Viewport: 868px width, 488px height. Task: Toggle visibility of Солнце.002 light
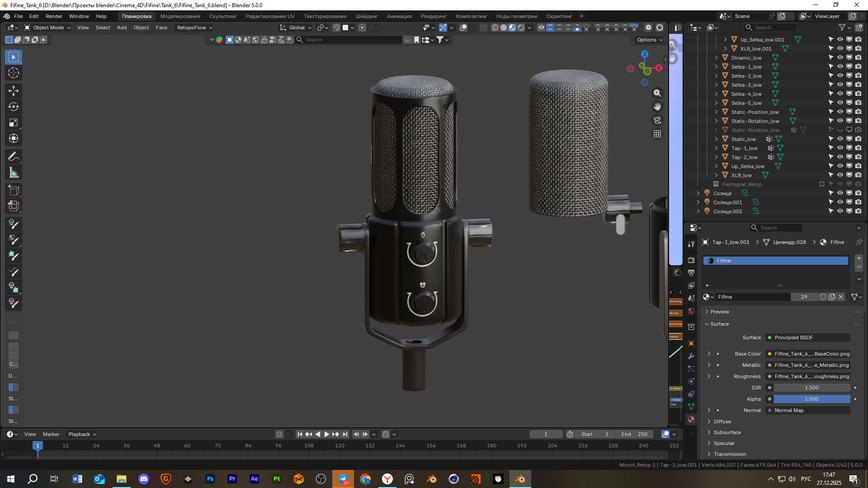[x=840, y=211]
